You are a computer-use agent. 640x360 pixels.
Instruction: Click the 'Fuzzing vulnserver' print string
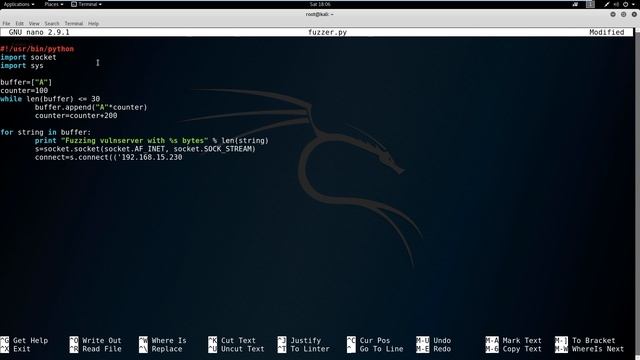click(134, 141)
